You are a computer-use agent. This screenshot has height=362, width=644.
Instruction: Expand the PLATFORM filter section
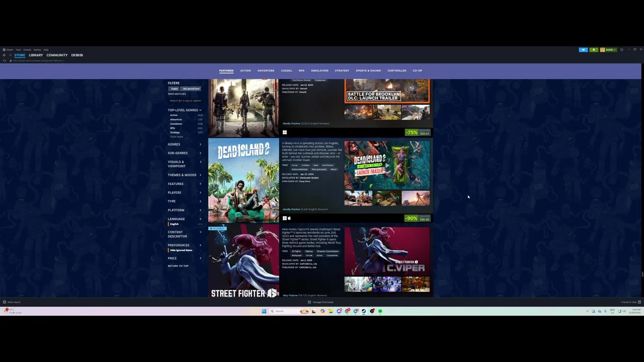point(185,210)
